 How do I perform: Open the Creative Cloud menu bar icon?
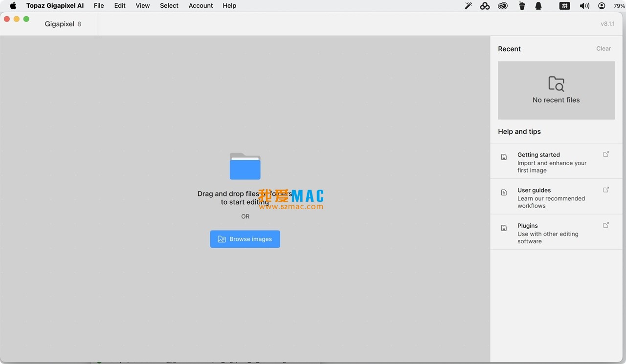point(503,6)
